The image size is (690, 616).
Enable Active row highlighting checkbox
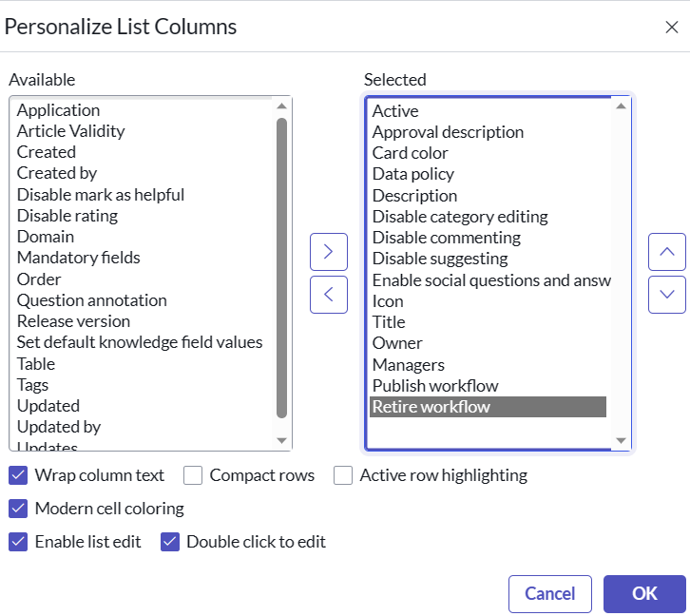[x=343, y=475]
